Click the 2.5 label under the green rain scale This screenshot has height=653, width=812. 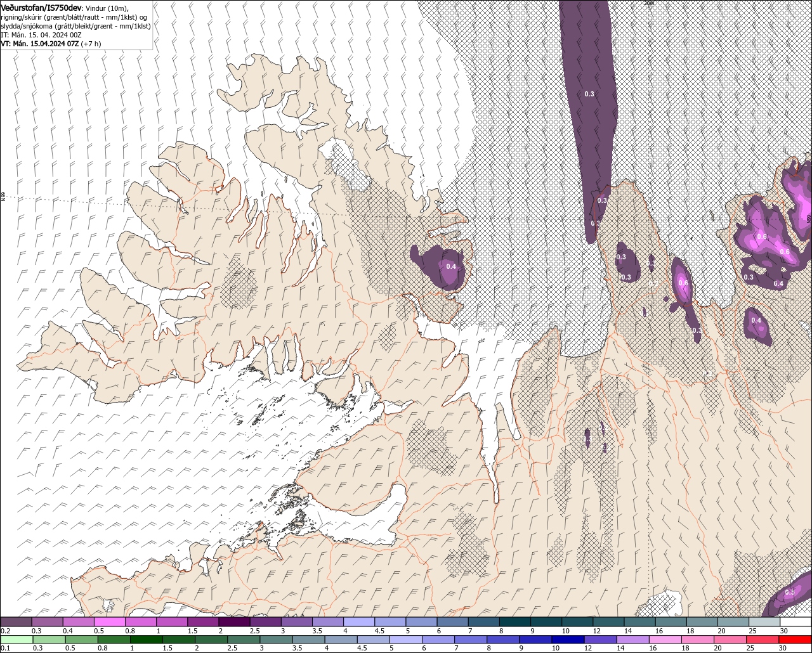click(x=232, y=649)
